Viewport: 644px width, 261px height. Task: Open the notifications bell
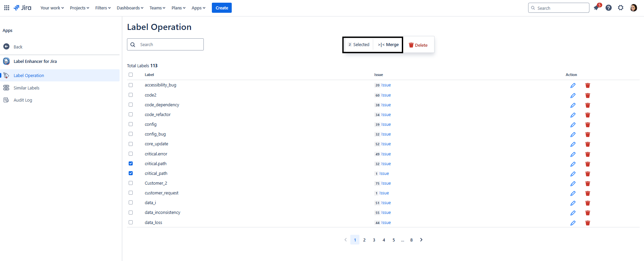tap(597, 8)
